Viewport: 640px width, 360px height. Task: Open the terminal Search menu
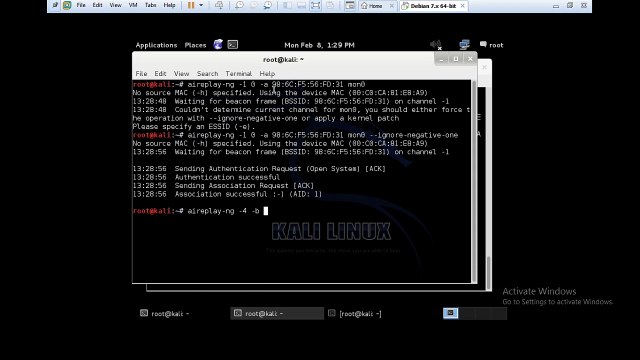click(207, 74)
